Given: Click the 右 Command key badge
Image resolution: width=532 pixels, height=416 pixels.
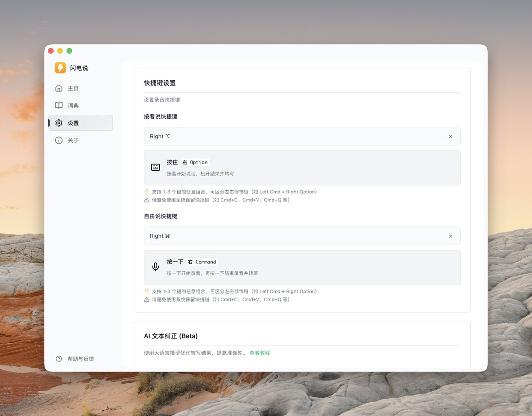Looking at the screenshot, I should (x=202, y=262).
